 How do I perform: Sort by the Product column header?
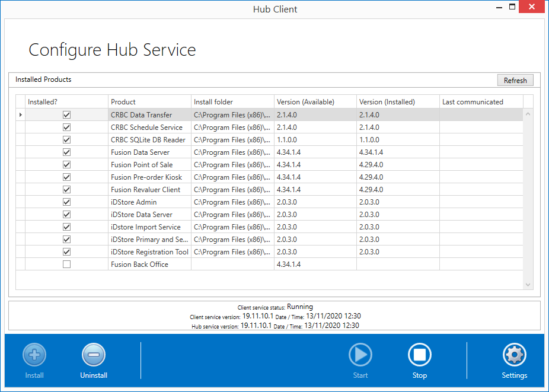click(x=149, y=101)
